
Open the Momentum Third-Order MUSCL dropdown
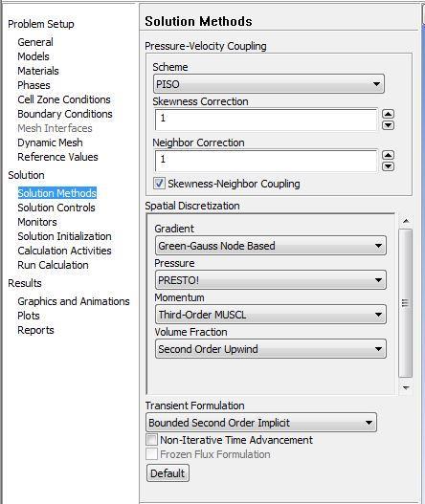coord(271,315)
